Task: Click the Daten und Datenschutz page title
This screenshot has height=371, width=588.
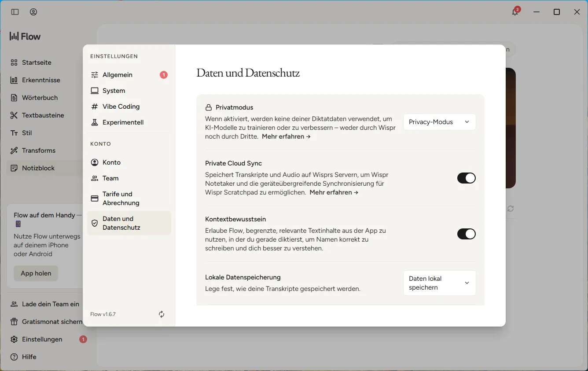Action: pos(248,73)
